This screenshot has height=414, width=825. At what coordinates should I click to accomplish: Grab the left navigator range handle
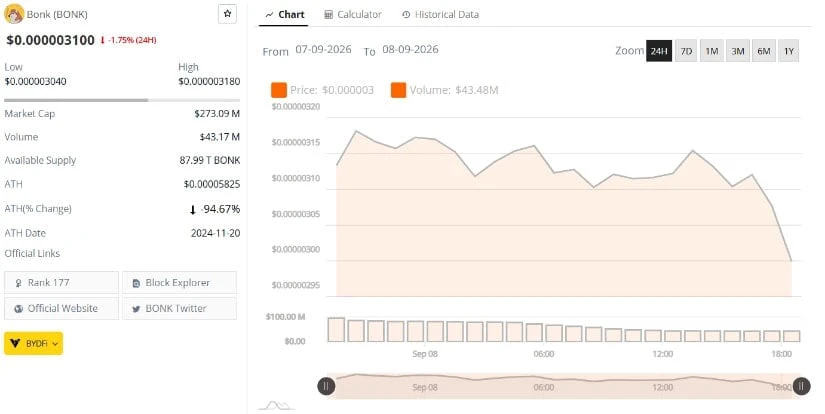tap(326, 387)
